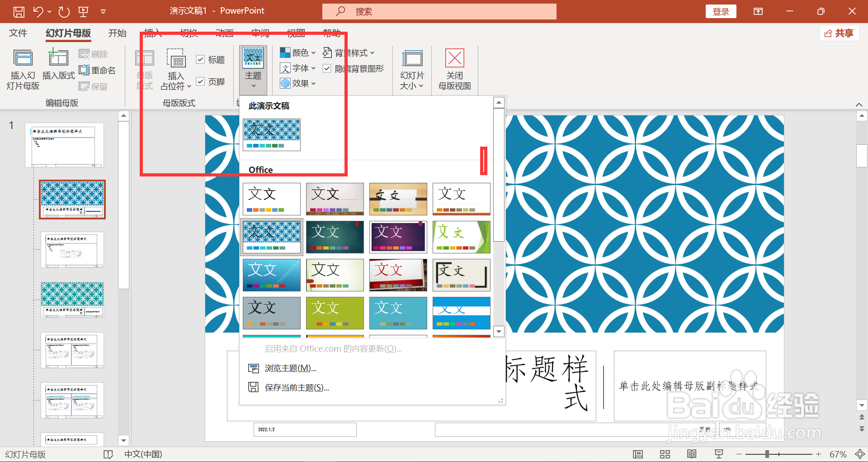Click 关闭母版视图 close master view

point(455,70)
